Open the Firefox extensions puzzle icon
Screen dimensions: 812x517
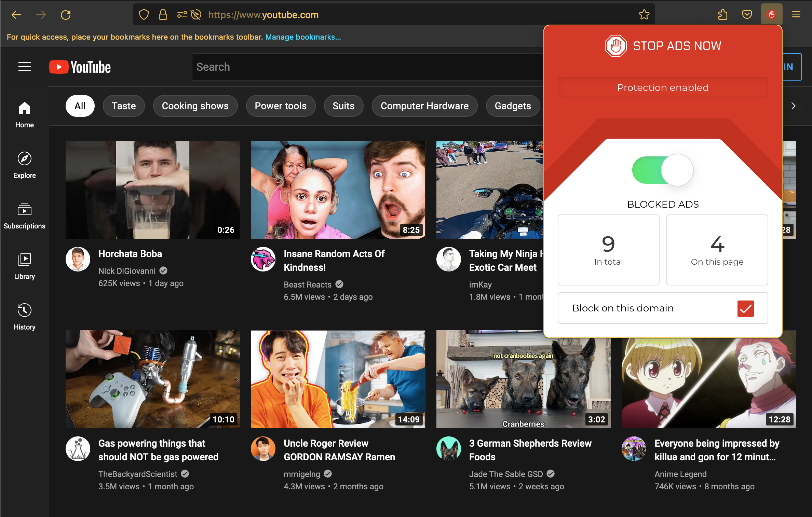pos(722,15)
